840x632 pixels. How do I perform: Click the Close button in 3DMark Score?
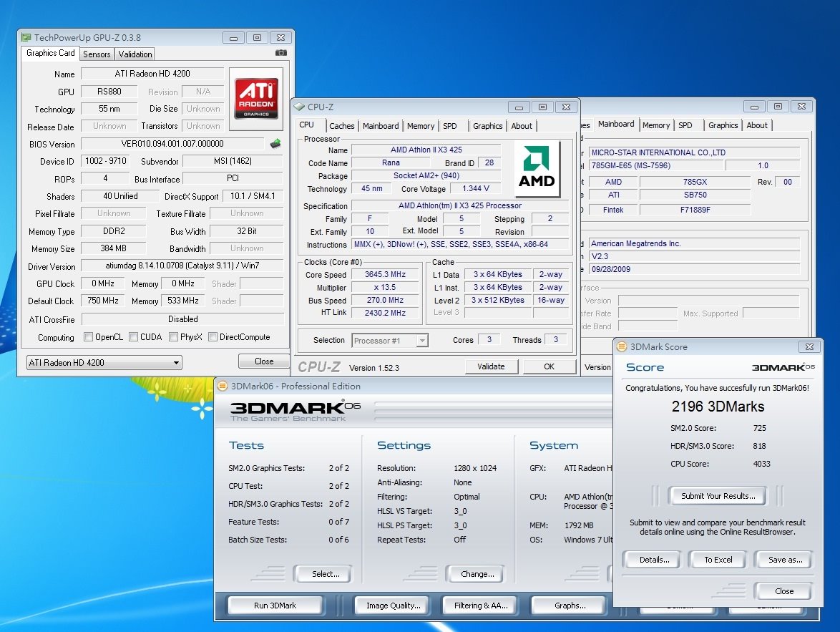[783, 591]
